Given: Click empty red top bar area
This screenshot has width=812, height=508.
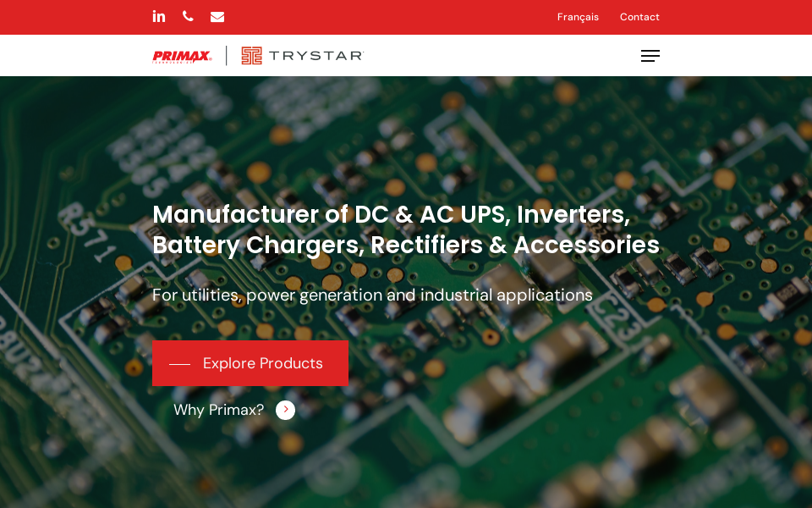Looking at the screenshot, I should [x=388, y=17].
